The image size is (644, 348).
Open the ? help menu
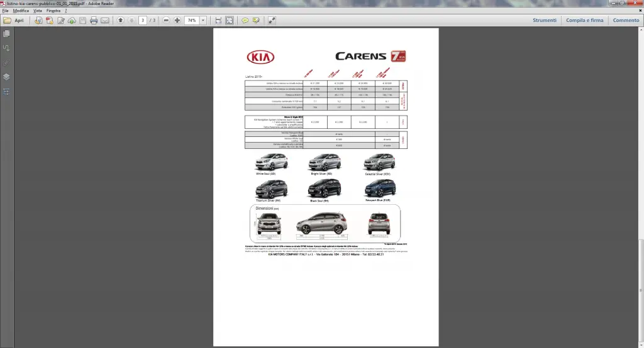[65, 11]
